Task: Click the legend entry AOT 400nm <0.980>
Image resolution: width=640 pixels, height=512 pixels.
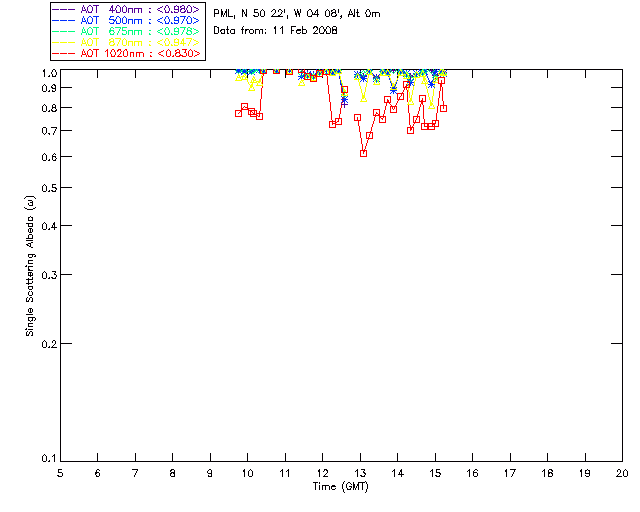Action: tap(126, 9)
